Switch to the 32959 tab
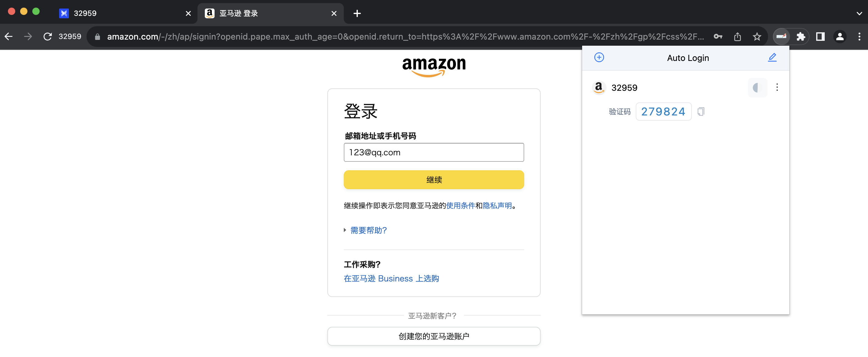 coord(125,13)
